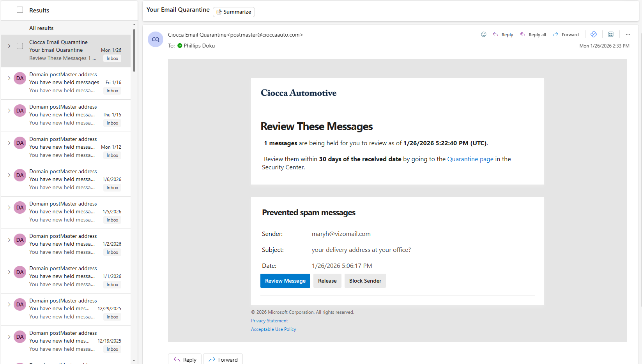Screen dimensions: 642x364
Task: Click the message list scroll down arrow
Action: [x=134, y=360]
